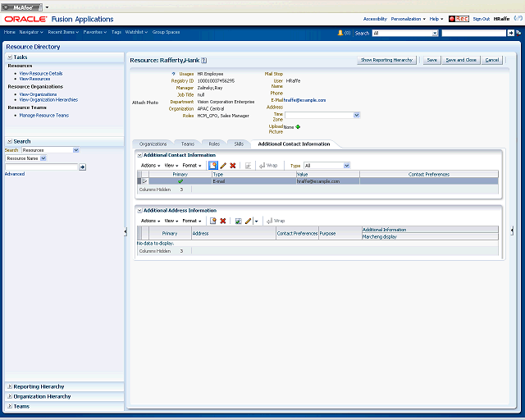
Task: Open the Actions menu in Additional Address Information
Action: [150, 221]
